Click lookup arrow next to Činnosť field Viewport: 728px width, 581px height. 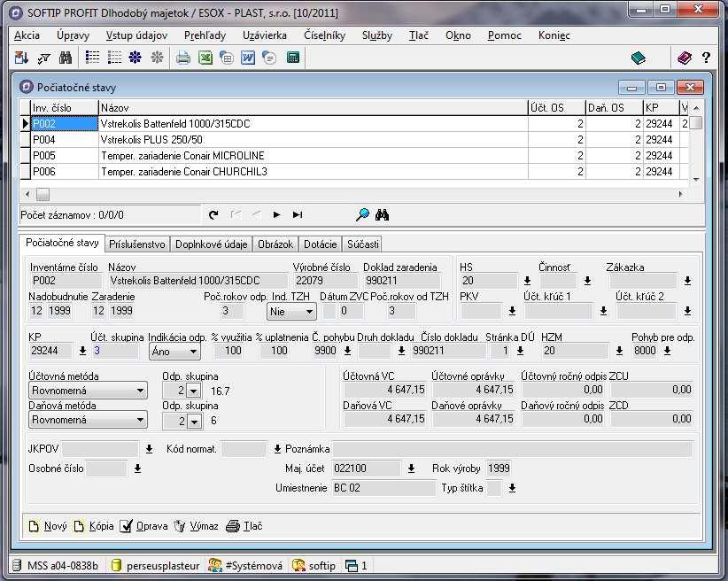(587, 281)
